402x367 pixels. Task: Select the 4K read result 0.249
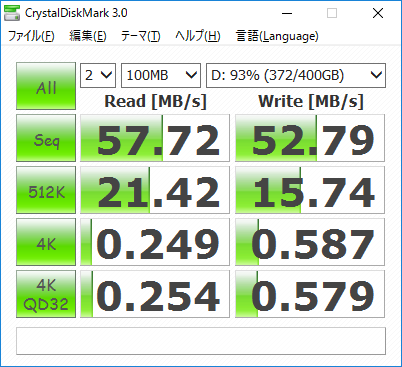pos(155,242)
